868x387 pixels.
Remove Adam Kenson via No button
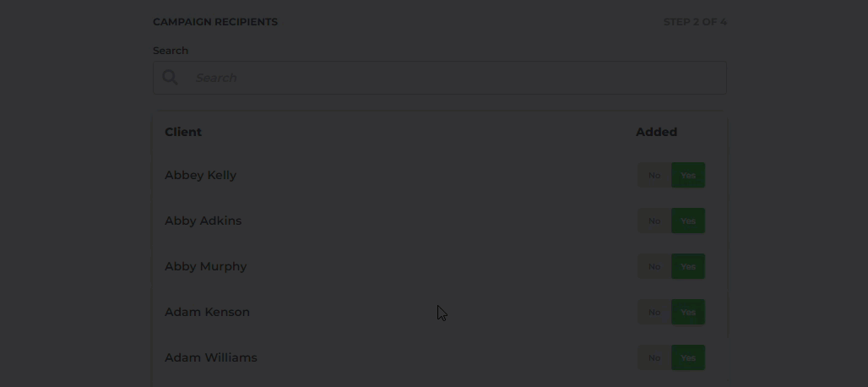(654, 312)
